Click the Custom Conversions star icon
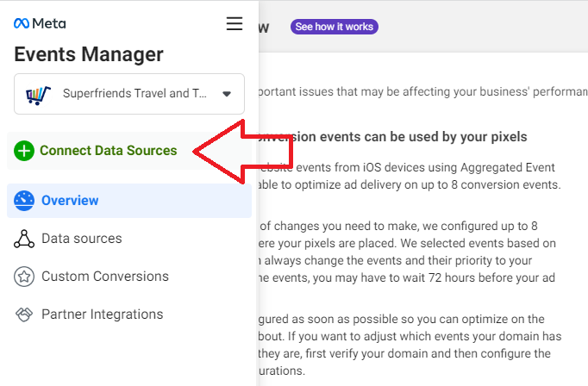588x386 pixels. point(24,277)
